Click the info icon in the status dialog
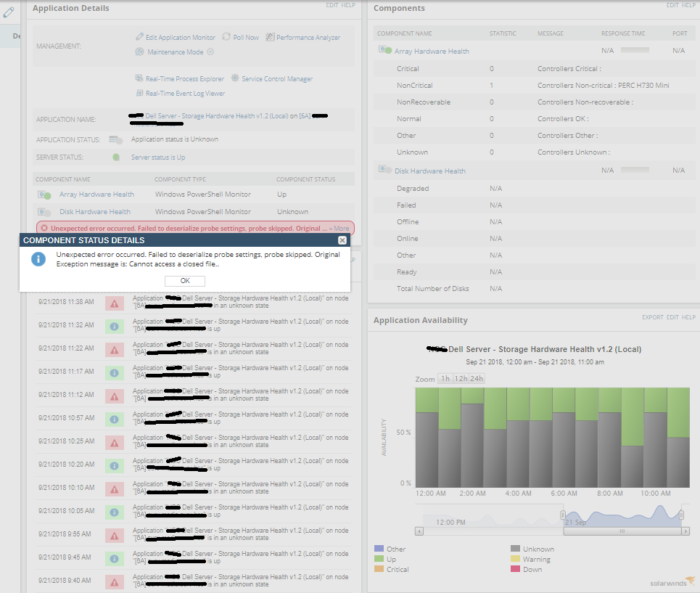The width and height of the screenshot is (700, 593). click(38, 258)
